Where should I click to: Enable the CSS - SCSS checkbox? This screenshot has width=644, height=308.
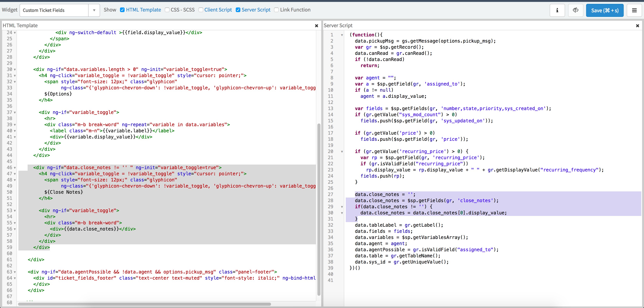(167, 10)
